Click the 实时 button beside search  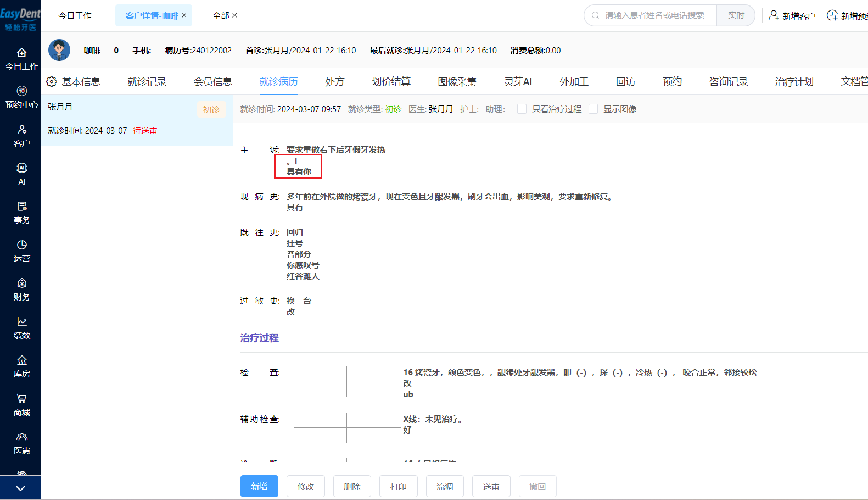point(736,15)
